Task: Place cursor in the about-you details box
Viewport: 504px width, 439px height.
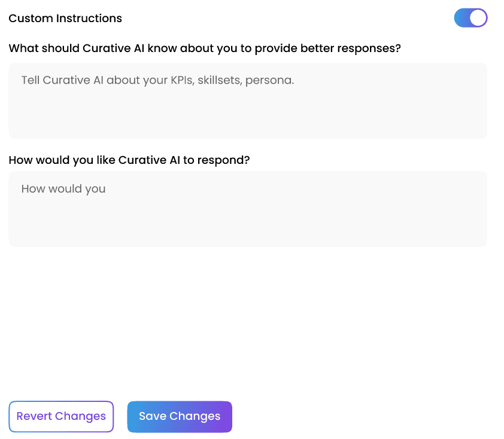Action: pyautogui.click(x=248, y=100)
